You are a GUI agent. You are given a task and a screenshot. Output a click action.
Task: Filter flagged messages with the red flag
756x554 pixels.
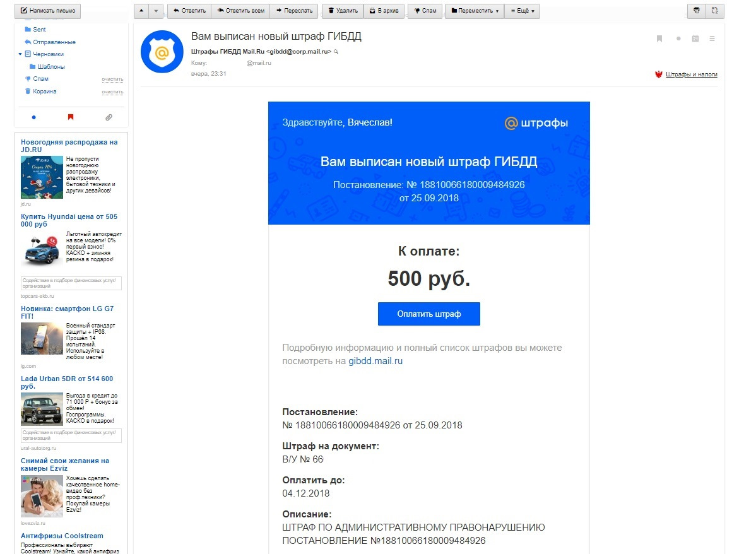[71, 117]
